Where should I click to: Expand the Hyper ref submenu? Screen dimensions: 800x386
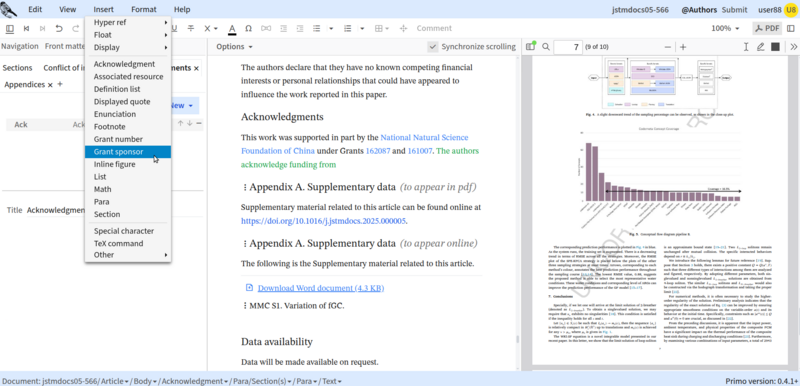click(128, 22)
